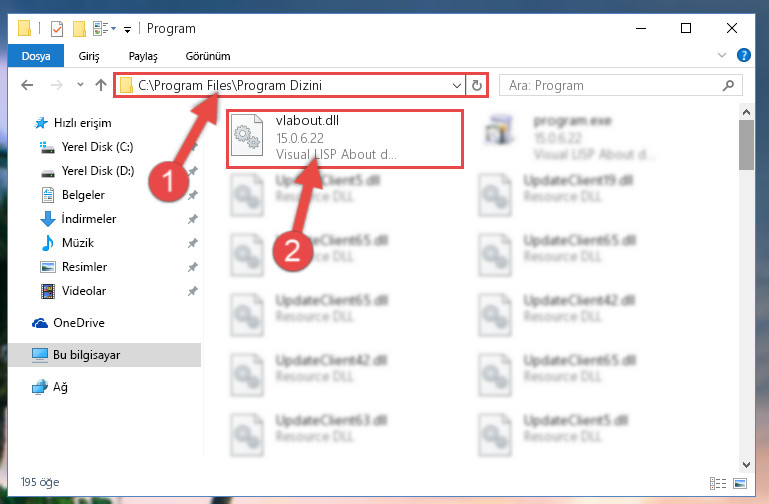Click the vertical scrollbar thumb
Image resolution: width=769 pixels, height=504 pixels.
click(746, 145)
